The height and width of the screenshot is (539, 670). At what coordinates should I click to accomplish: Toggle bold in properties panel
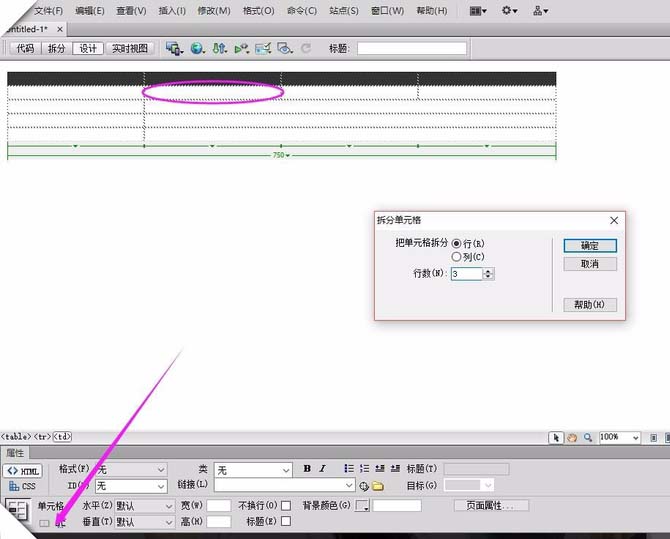307,468
